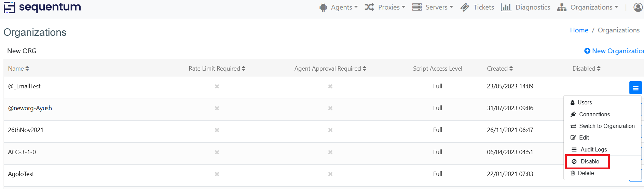Click the Edit pencil icon

point(573,138)
